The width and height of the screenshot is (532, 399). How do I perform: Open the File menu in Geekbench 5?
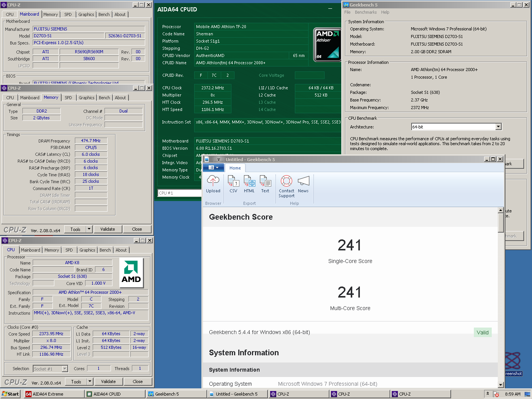347,12
